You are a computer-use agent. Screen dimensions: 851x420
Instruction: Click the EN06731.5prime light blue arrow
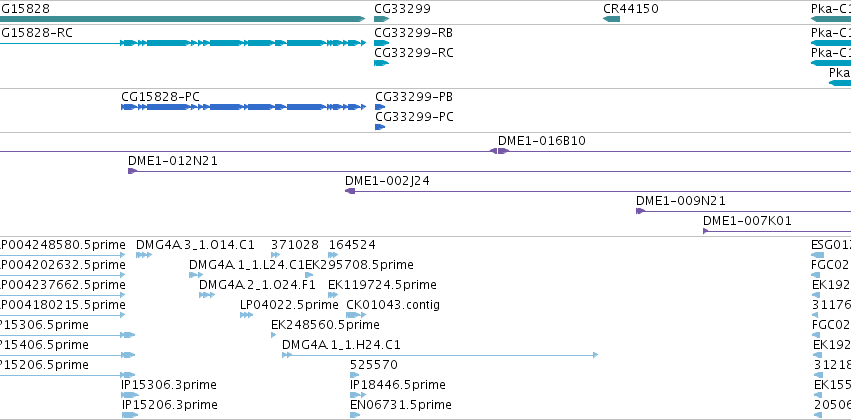[x=355, y=415]
